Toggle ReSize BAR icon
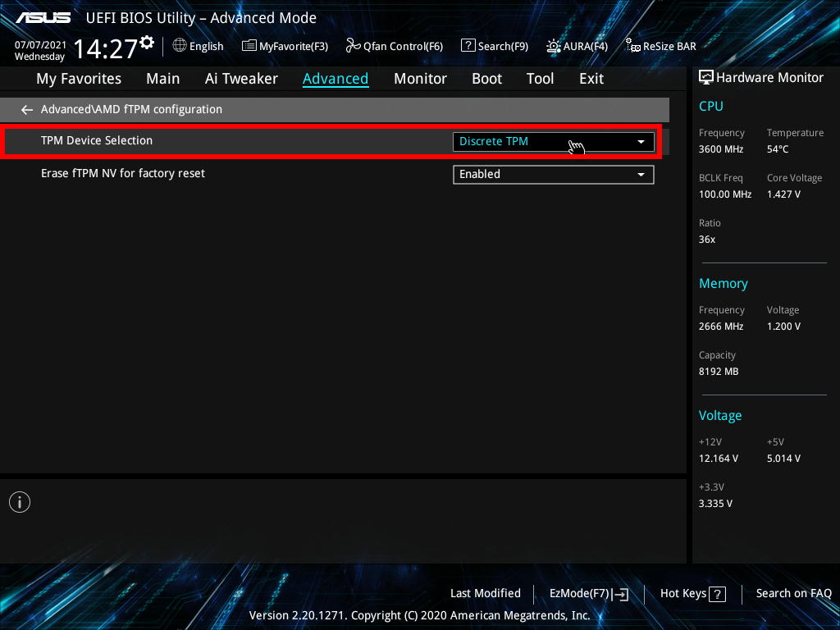The height and width of the screenshot is (630, 840). tap(632, 46)
